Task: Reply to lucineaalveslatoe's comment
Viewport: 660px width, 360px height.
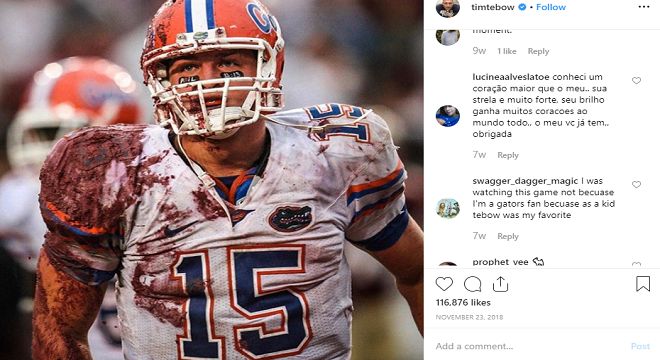Action: click(x=508, y=155)
